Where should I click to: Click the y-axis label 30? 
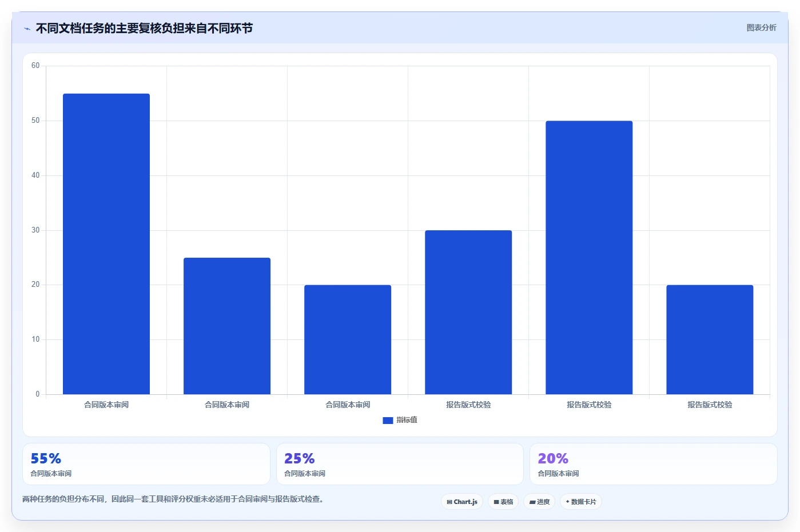click(x=35, y=230)
